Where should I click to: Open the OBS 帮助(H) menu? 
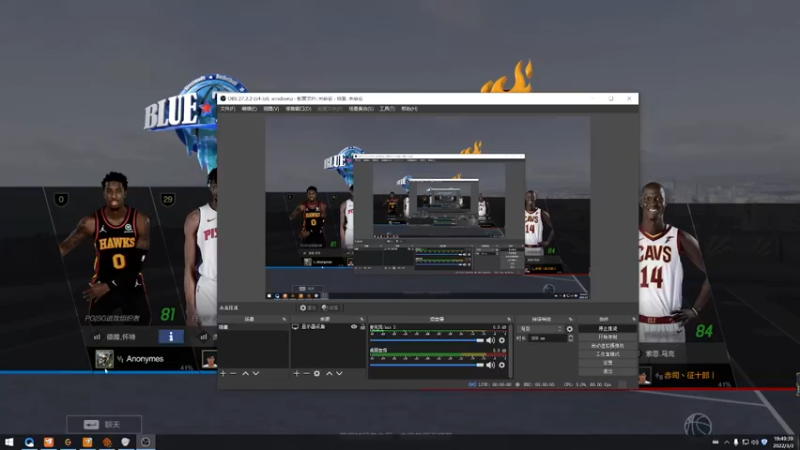(x=409, y=109)
